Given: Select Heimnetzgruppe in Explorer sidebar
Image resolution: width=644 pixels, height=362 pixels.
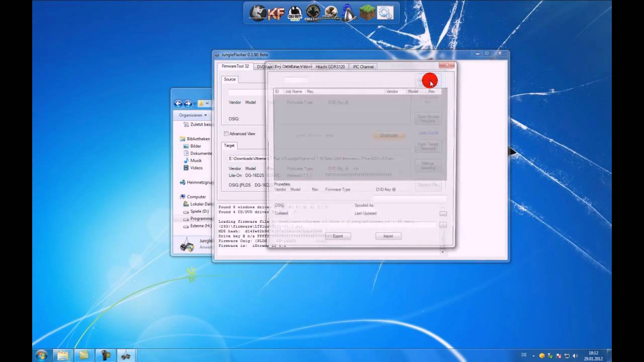Looking at the screenshot, I should (197, 183).
